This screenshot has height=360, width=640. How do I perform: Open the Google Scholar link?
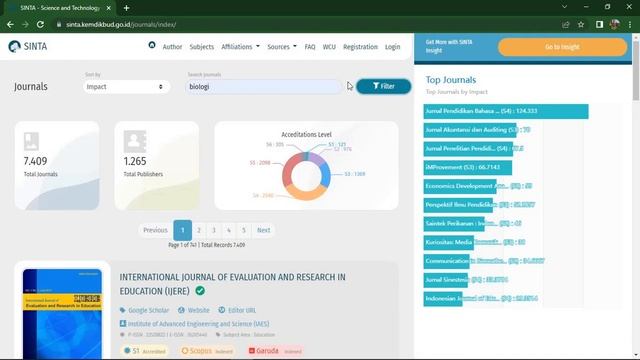[144, 310]
